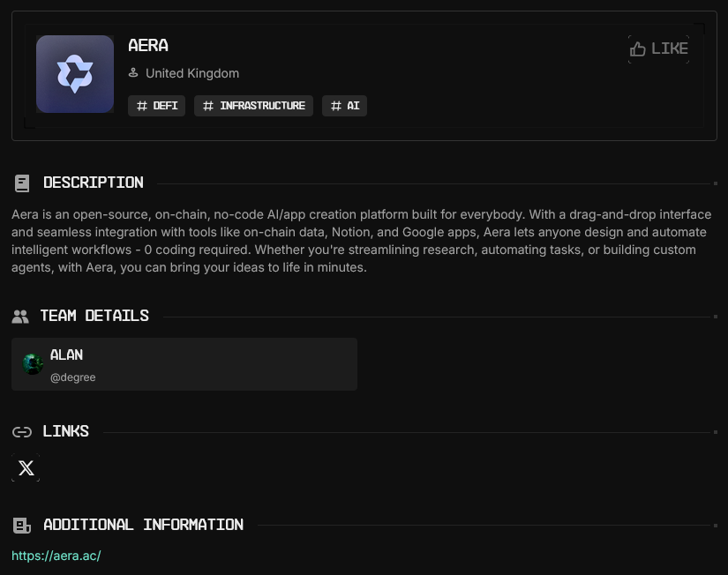Select the DEFI hashtag tag
The image size is (728, 575).
(156, 106)
